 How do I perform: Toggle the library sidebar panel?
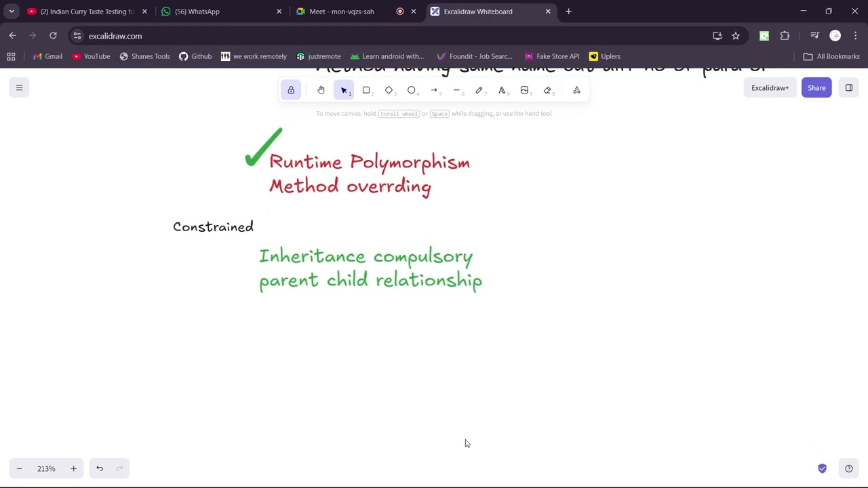coord(848,87)
